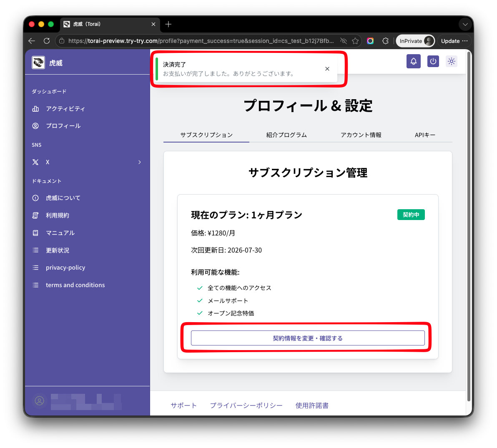Close the 虎威 (Torai) browser tab

click(153, 24)
